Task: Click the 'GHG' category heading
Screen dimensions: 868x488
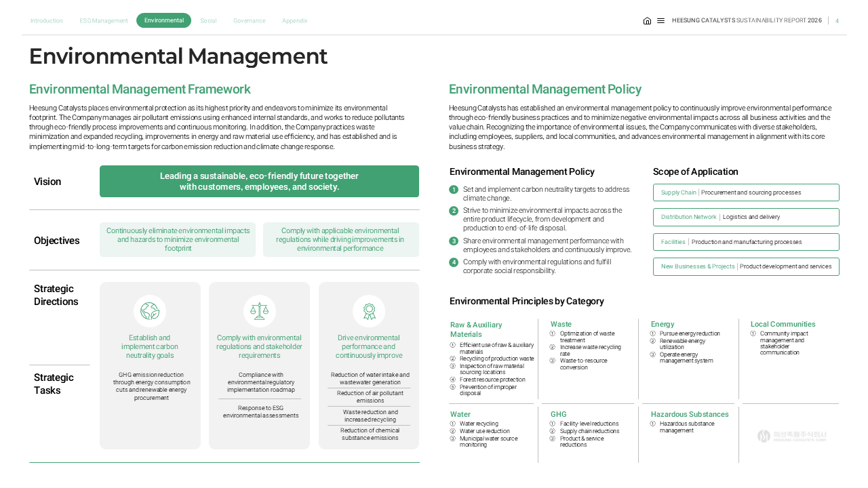Action: 559,414
